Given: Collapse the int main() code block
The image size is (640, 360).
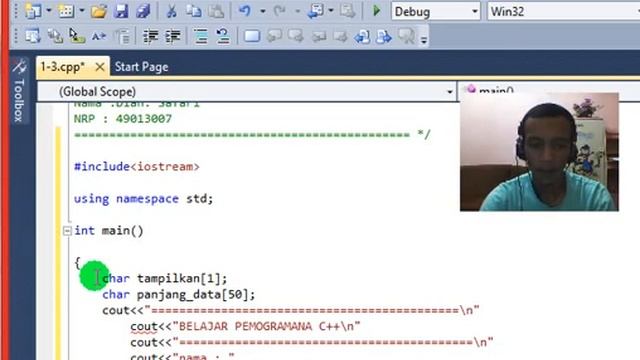Looking at the screenshot, I should pyautogui.click(x=67, y=231).
